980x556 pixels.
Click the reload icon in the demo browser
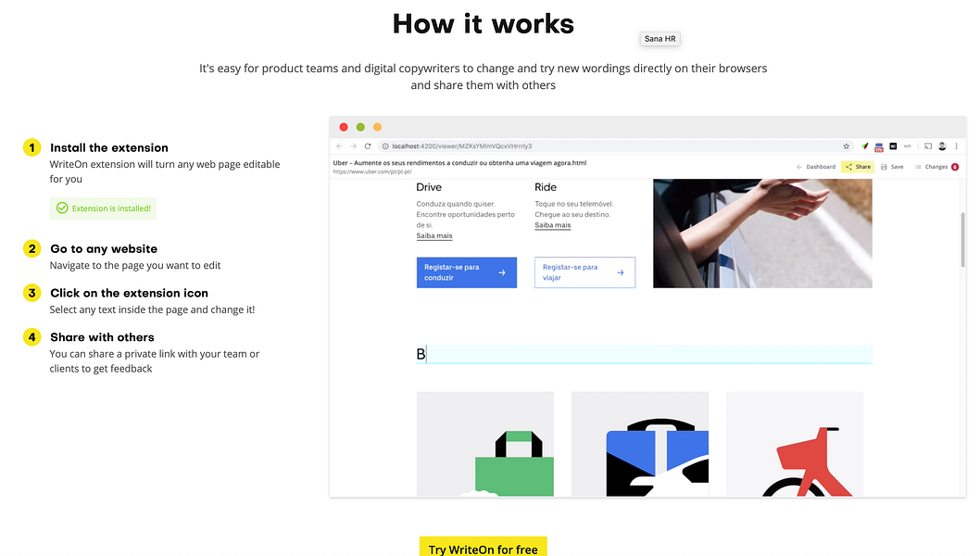click(368, 146)
